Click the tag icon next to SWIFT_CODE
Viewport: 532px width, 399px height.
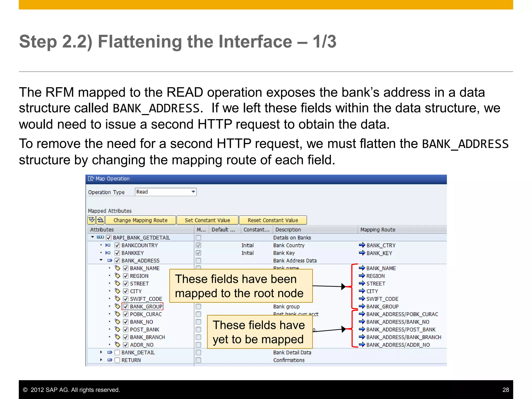[118, 299]
